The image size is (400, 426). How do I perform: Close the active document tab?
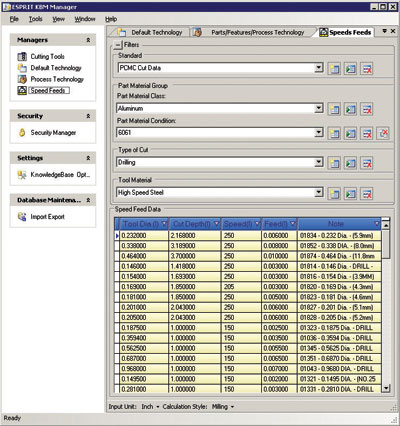[393, 31]
